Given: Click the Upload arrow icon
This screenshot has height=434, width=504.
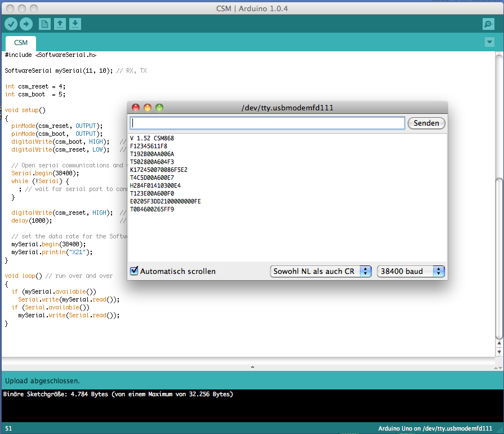Looking at the screenshot, I should (26, 24).
